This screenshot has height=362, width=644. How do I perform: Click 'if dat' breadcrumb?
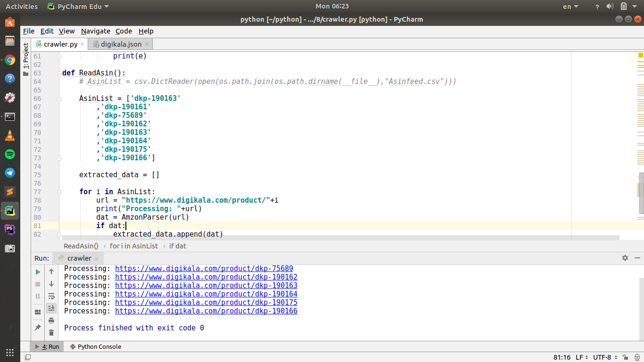pyautogui.click(x=178, y=246)
